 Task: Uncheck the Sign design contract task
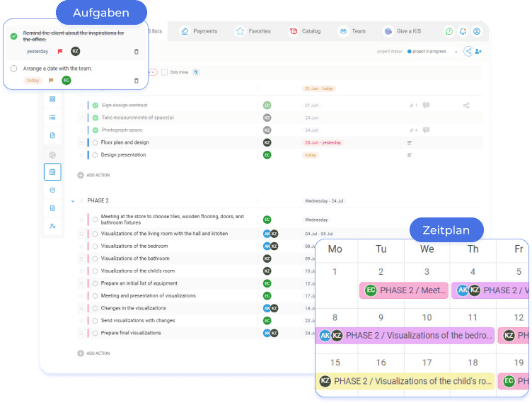pos(96,106)
